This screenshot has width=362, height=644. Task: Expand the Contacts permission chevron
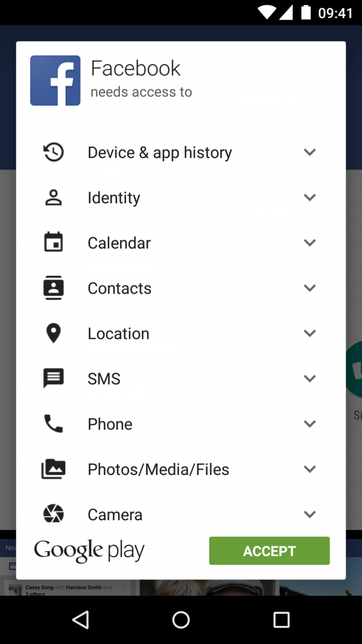[x=310, y=288]
